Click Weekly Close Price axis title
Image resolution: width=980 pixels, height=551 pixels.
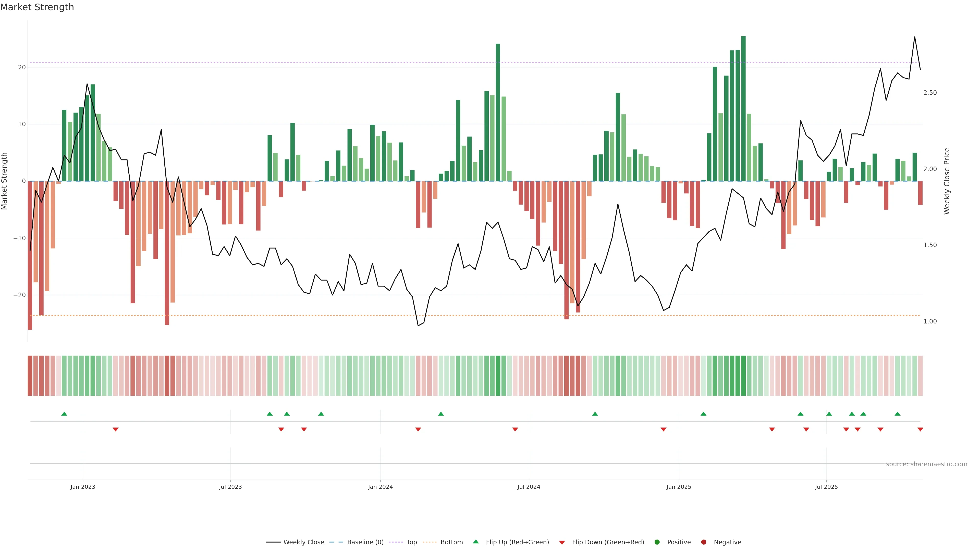947,181
